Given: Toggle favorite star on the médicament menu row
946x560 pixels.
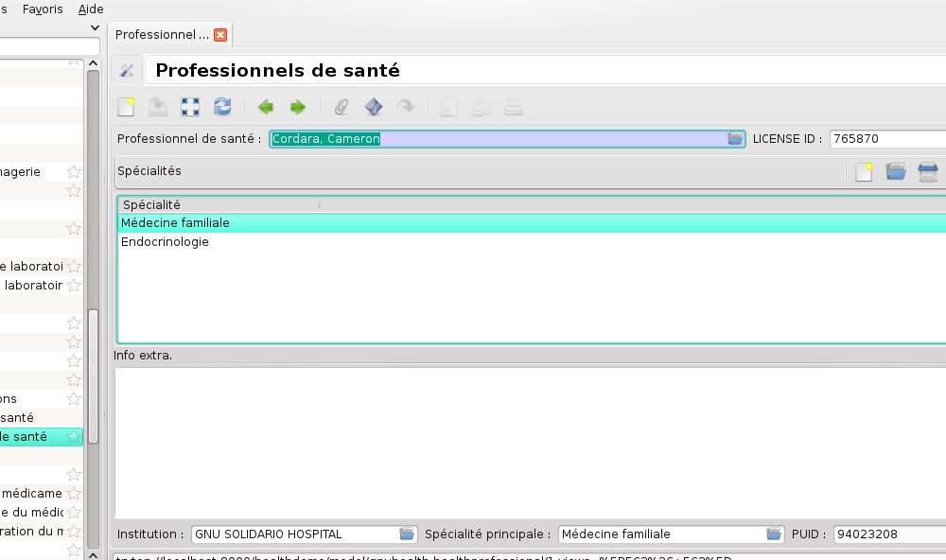Looking at the screenshot, I should 74,494.
